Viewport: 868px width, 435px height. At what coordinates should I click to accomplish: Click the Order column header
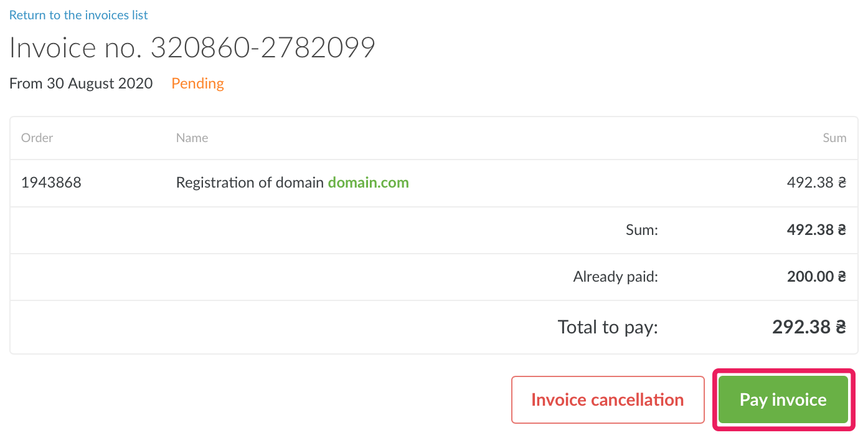pyautogui.click(x=37, y=138)
